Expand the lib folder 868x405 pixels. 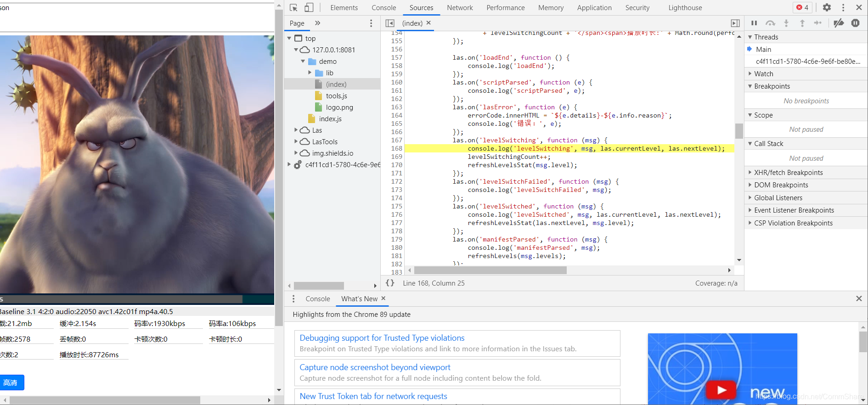310,73
